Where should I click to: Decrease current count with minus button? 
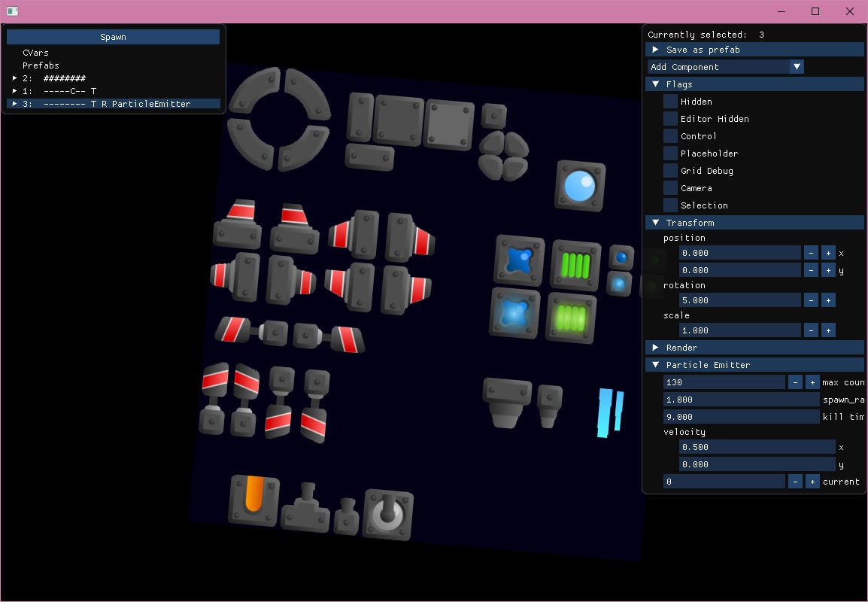(x=795, y=482)
